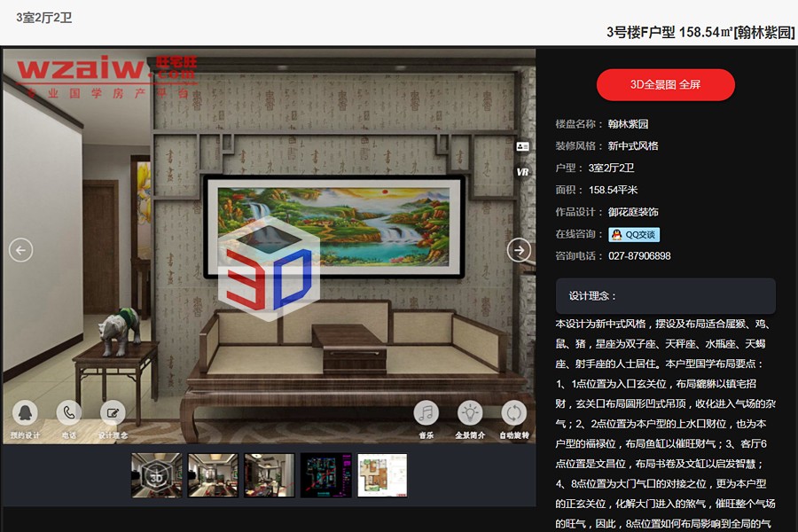The width and height of the screenshot is (798, 532).
Task: Select the third interior thumbnail
Action: click(x=270, y=475)
